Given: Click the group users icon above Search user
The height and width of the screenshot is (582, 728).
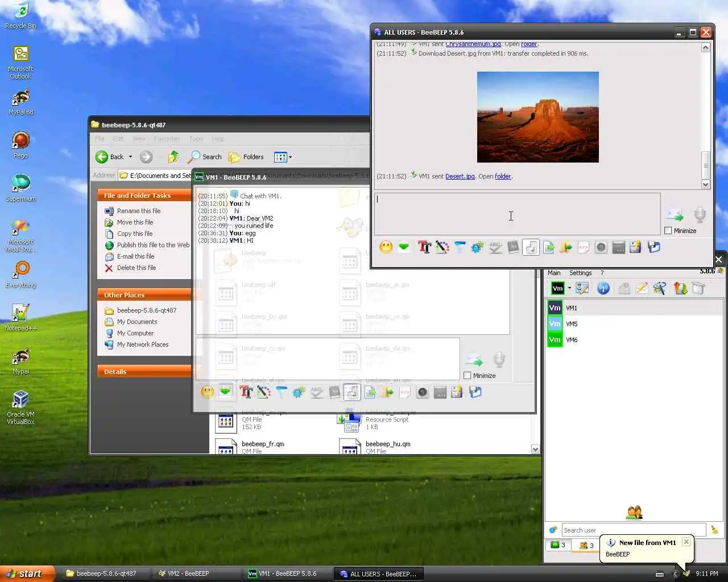Looking at the screenshot, I should click(634, 512).
